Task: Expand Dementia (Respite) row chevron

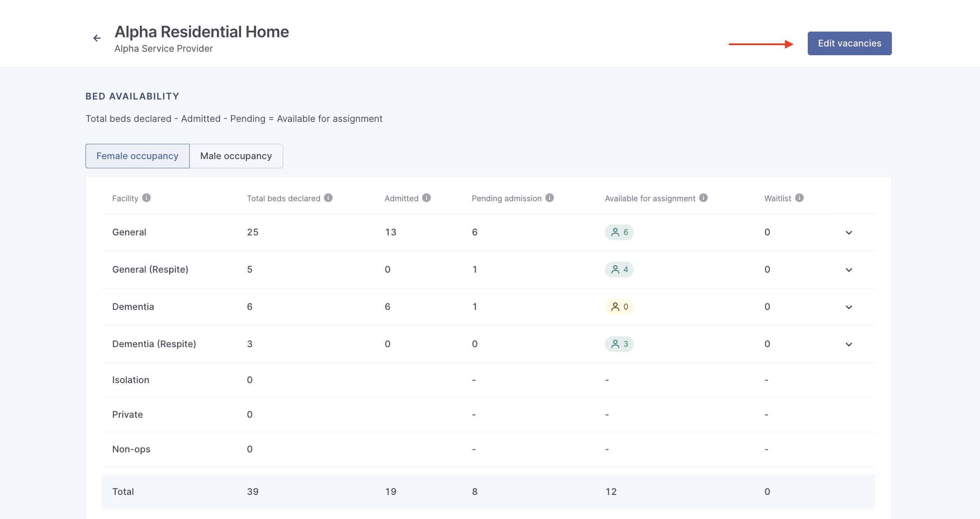Action: tap(849, 345)
